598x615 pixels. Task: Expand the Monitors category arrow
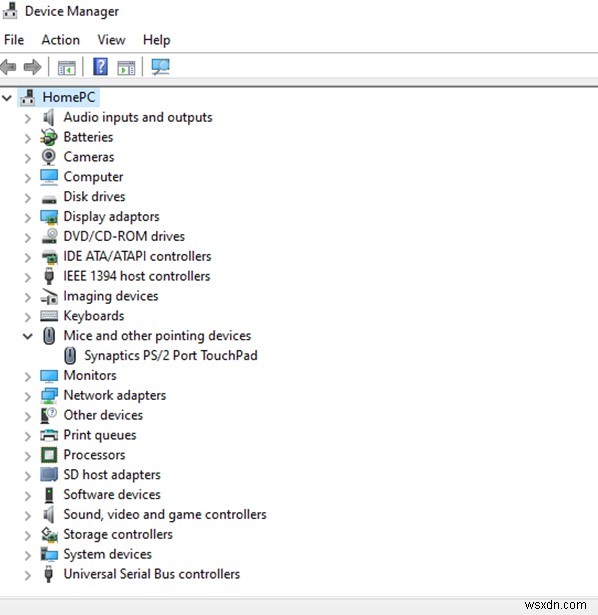(x=27, y=377)
